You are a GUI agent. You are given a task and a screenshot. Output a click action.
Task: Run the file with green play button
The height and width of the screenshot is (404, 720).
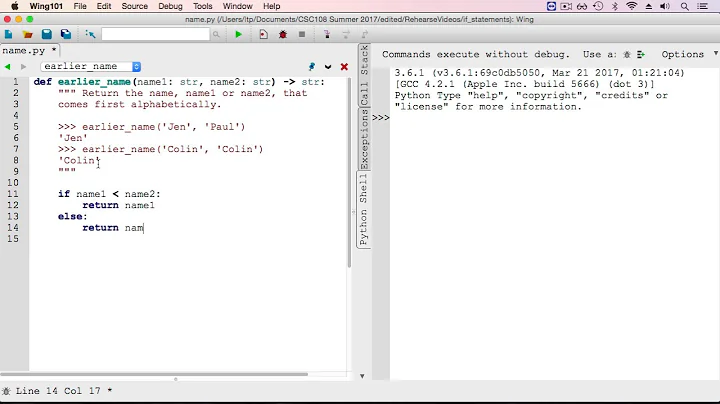coord(238,34)
